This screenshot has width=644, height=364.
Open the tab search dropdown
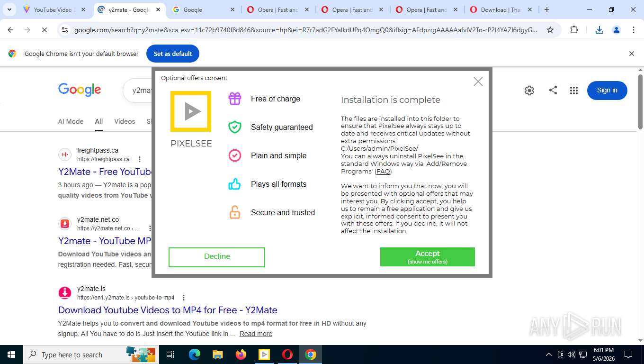click(9, 9)
